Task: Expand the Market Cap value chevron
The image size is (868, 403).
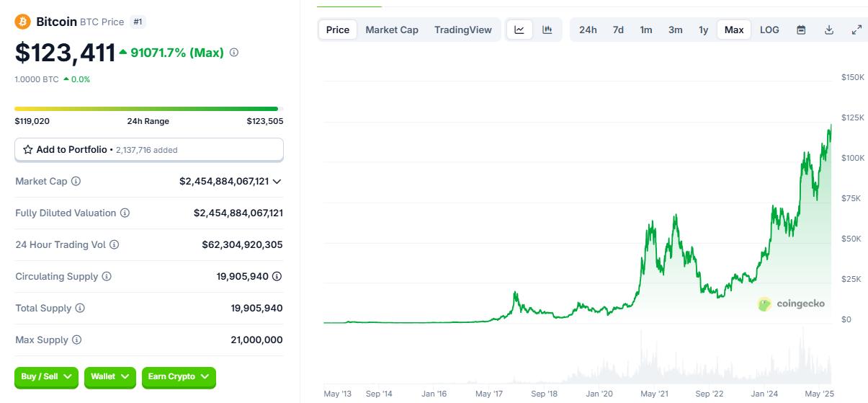Action: tap(277, 182)
